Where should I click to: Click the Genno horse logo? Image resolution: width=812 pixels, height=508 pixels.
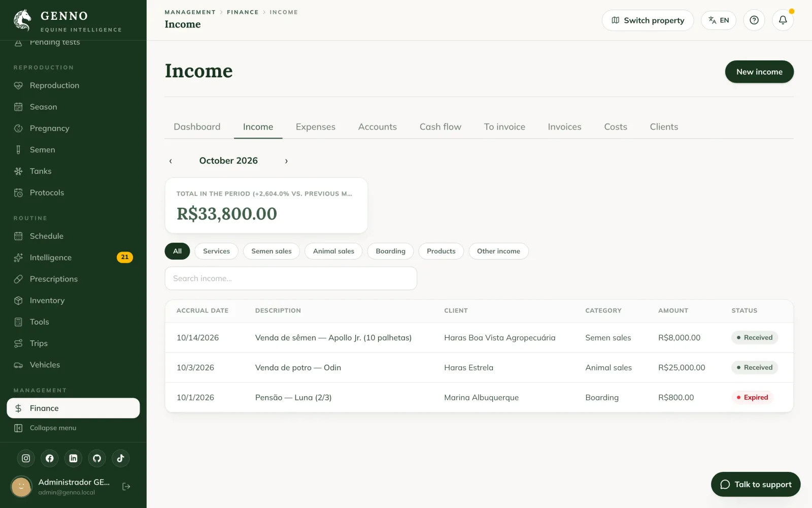click(22, 20)
